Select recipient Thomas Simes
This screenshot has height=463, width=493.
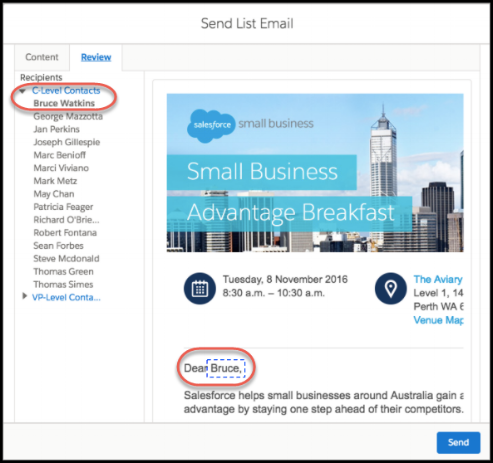[63, 285]
